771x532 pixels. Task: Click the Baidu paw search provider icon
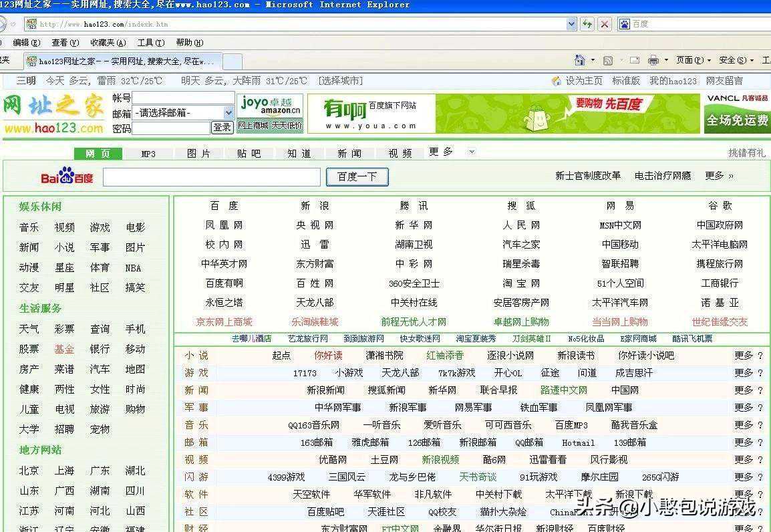(x=625, y=24)
